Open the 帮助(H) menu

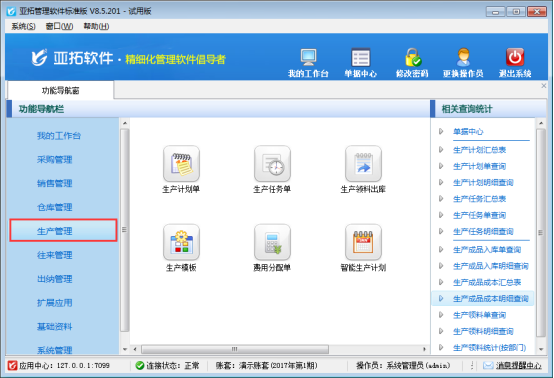point(96,26)
